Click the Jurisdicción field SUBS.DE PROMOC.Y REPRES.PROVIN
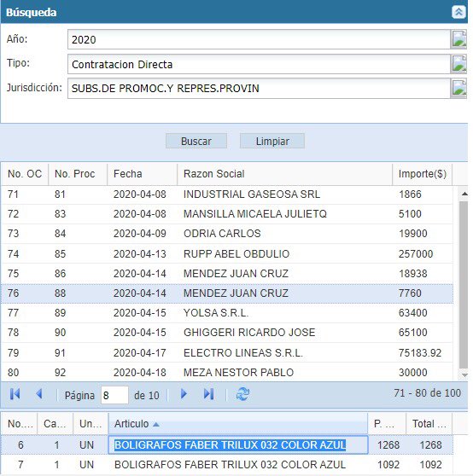Image resolution: width=473 pixels, height=476 pixels. 259,89
